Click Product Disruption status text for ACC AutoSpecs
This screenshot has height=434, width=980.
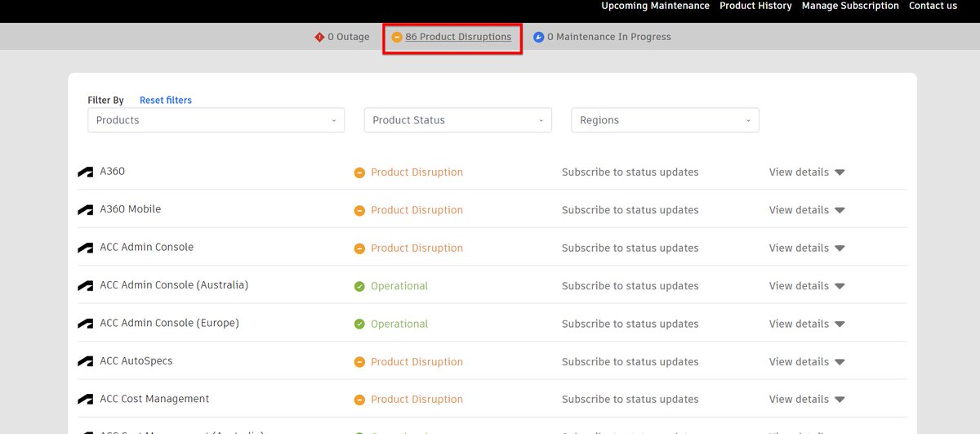click(416, 361)
